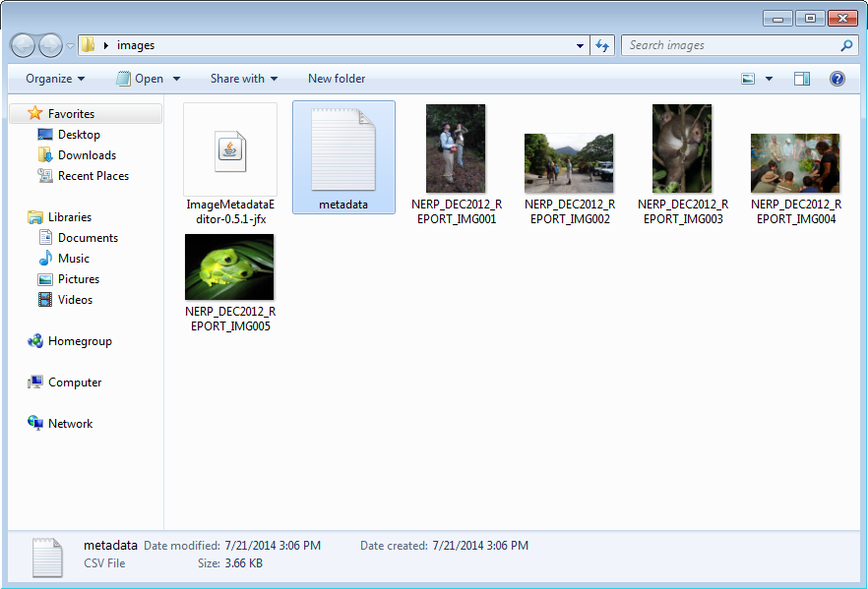The height and width of the screenshot is (589, 868).
Task: Click the Size 3.66 KB value
Action: [x=244, y=563]
